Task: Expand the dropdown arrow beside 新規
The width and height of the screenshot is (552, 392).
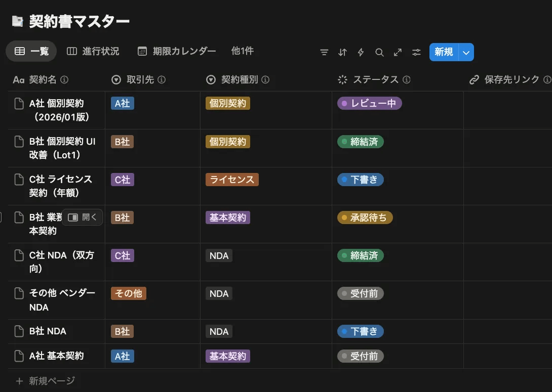Action: (466, 52)
